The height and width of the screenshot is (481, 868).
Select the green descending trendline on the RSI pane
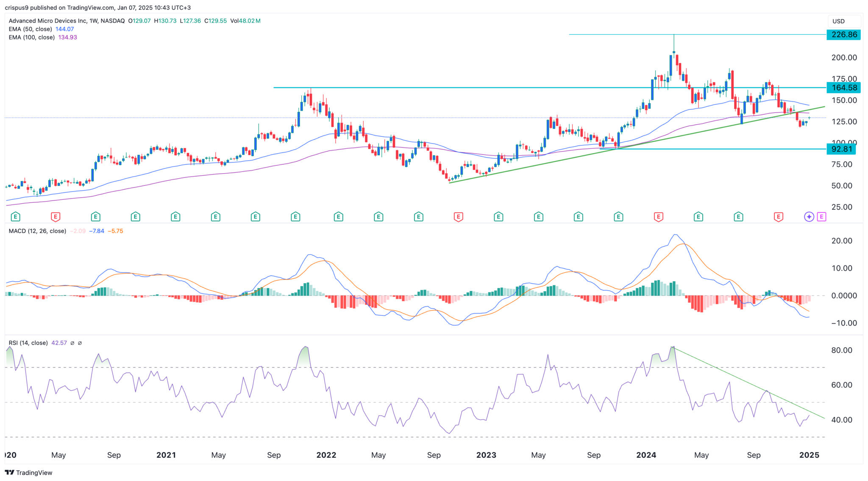(x=749, y=383)
